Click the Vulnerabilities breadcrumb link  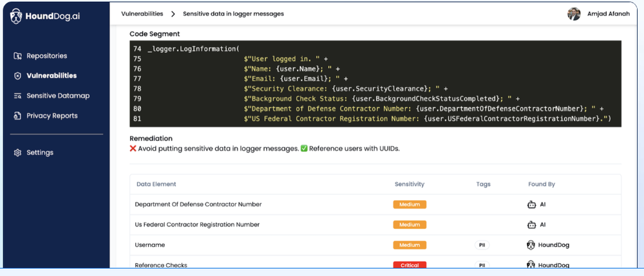click(x=142, y=14)
